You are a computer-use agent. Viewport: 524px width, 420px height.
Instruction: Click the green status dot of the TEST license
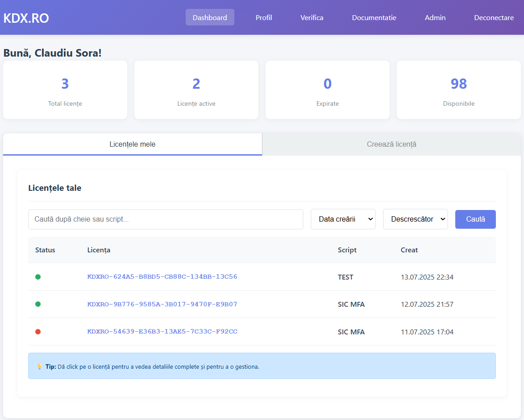(38, 276)
